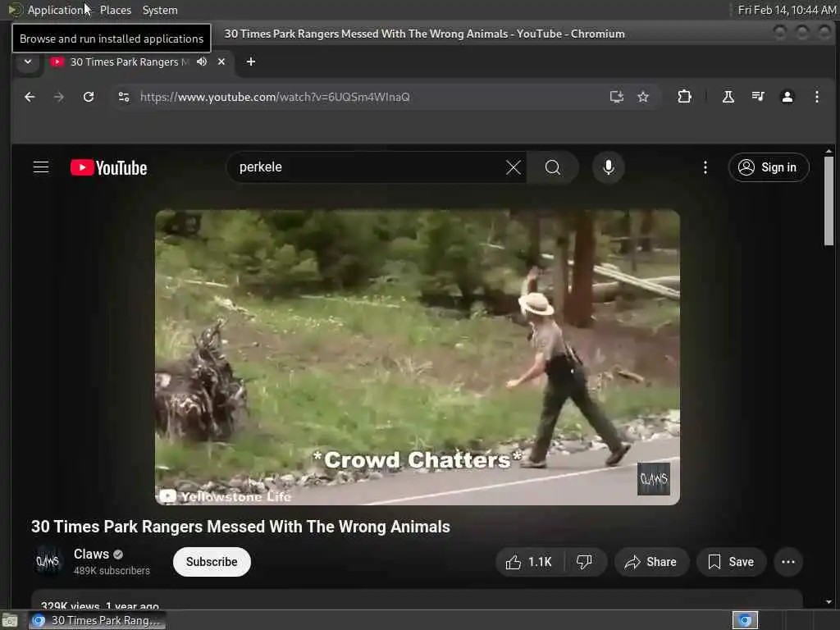Image resolution: width=840 pixels, height=630 pixels.
Task: Click the Sign in button
Action: click(768, 167)
